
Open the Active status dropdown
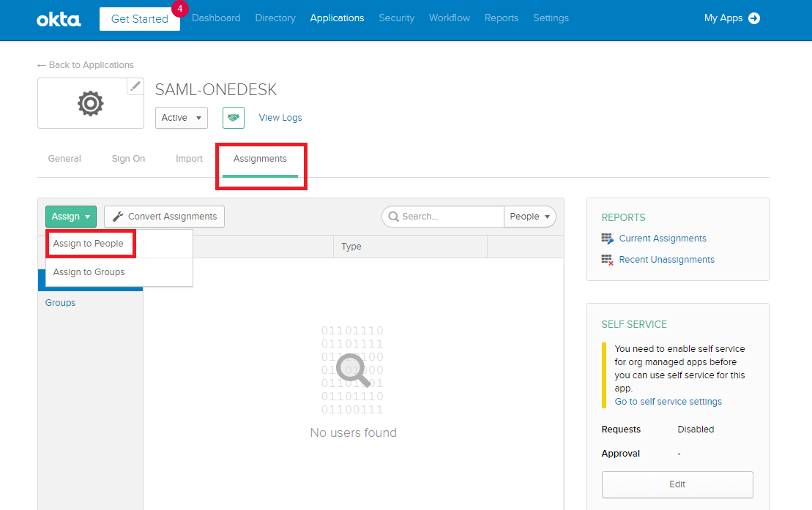(x=182, y=118)
